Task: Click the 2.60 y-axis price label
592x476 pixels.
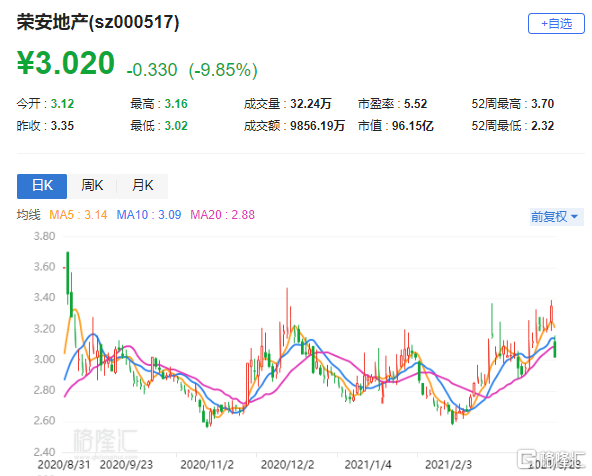Action: (44, 421)
